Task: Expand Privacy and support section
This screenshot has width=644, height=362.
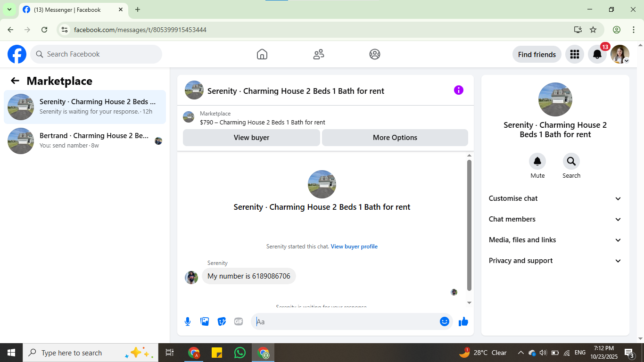Action: click(x=555, y=261)
